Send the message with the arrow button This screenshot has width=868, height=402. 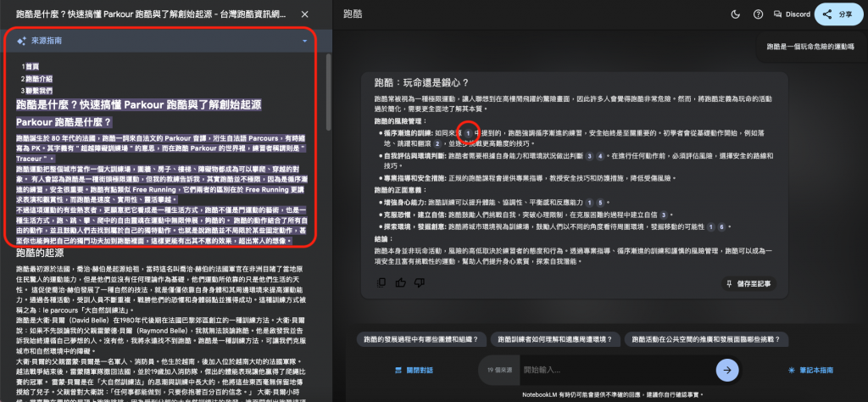tap(726, 370)
